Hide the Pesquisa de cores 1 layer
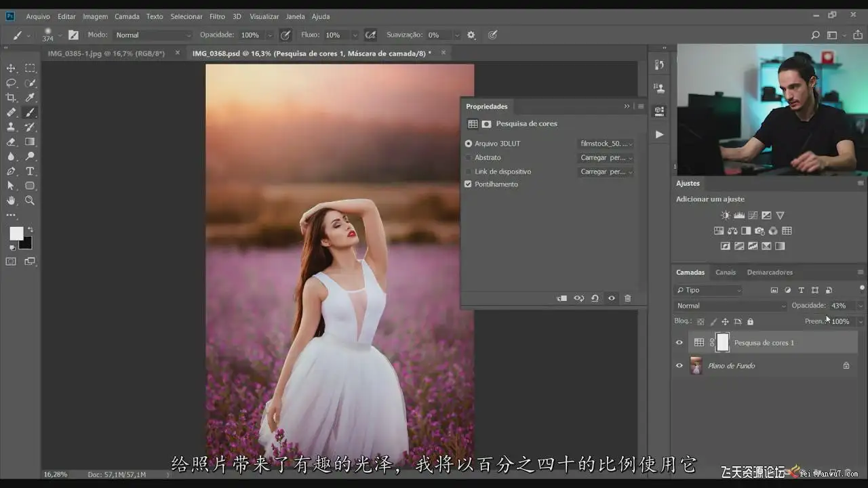The width and height of the screenshot is (868, 488). coord(679,343)
